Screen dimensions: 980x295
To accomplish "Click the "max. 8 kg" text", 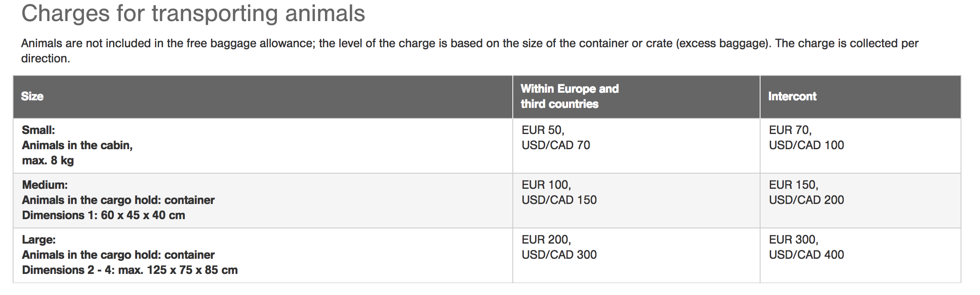I will point(48,161).
